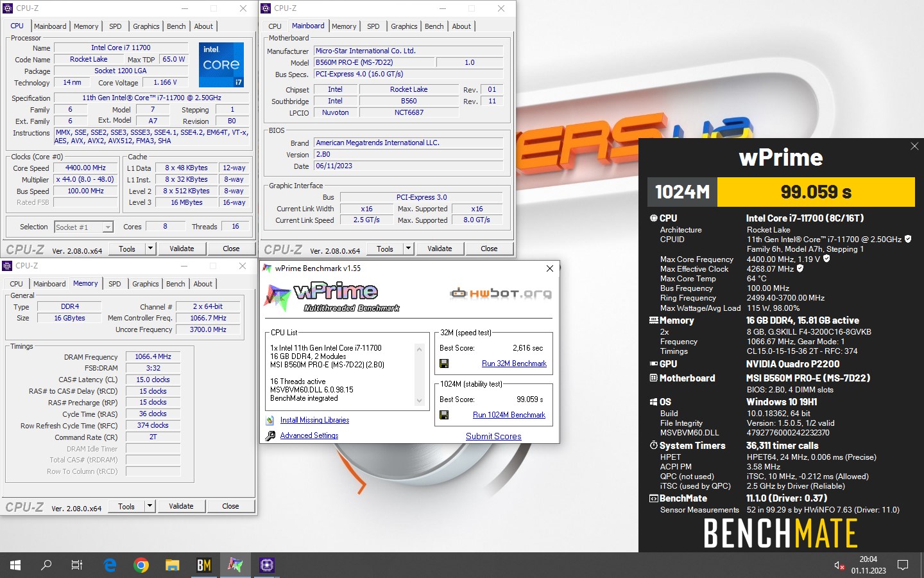This screenshot has height=578, width=924.
Task: Open File Explorer from the taskbar
Action: pos(172,565)
